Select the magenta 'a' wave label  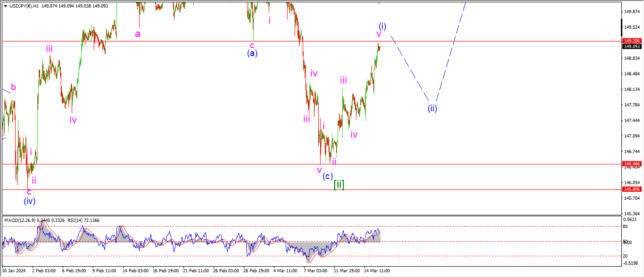pos(138,33)
